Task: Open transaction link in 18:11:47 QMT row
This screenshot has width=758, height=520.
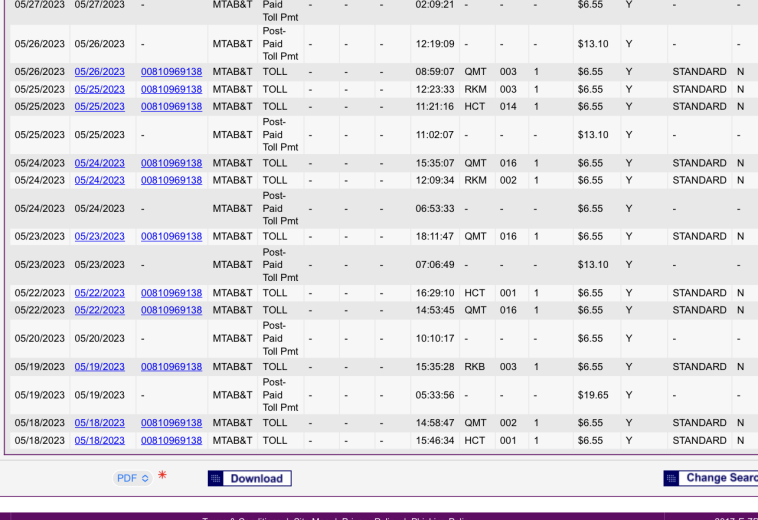Action: point(171,236)
